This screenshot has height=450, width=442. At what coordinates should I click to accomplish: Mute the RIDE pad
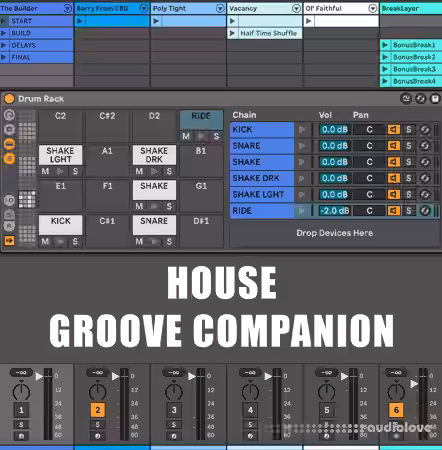tap(186, 136)
